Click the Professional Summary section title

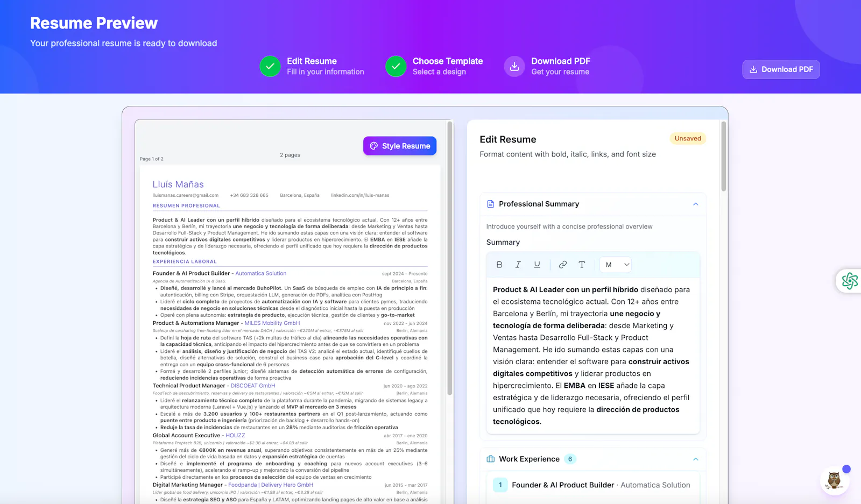(539, 204)
